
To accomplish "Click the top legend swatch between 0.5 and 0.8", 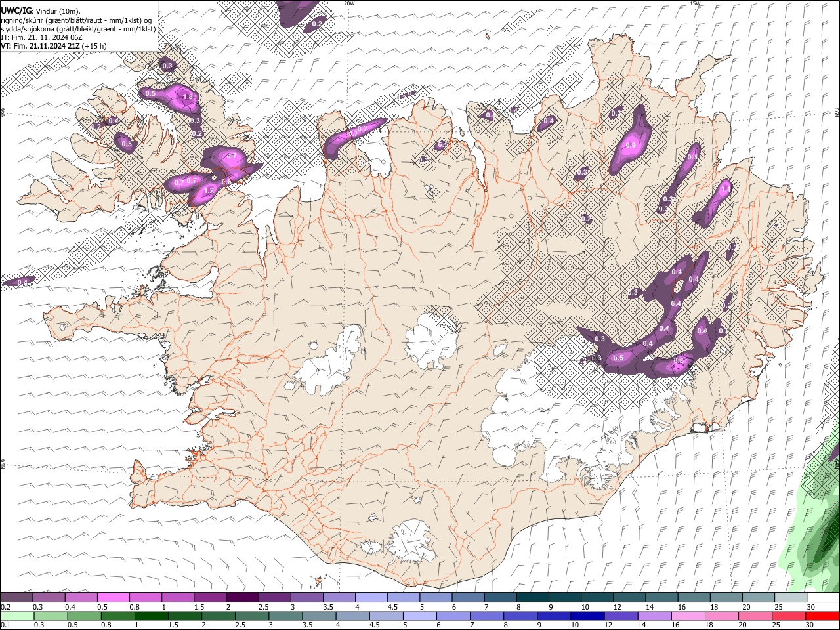I will [x=113, y=598].
